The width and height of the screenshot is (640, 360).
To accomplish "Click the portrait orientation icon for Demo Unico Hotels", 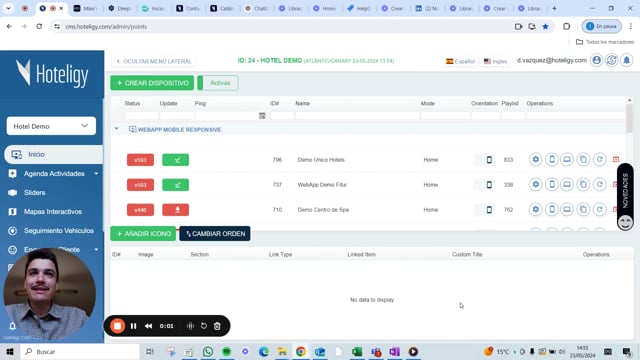I will (489, 160).
